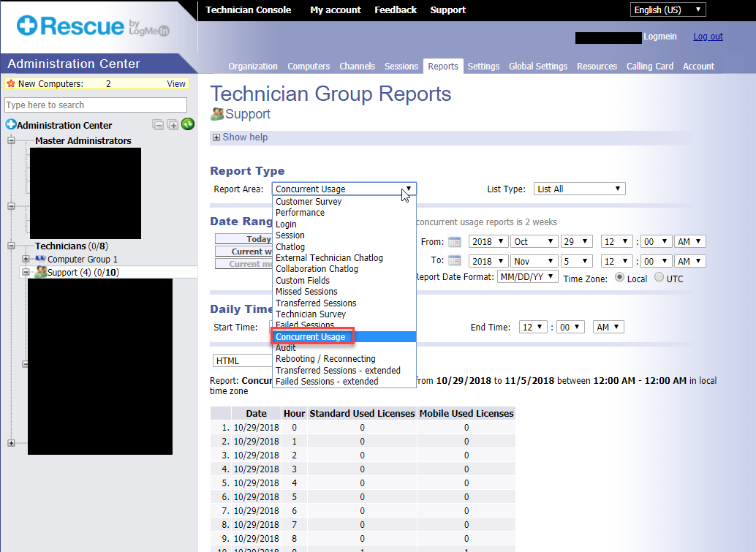Switch to the Settings tab
Screen dimensions: 756x552
(483, 66)
